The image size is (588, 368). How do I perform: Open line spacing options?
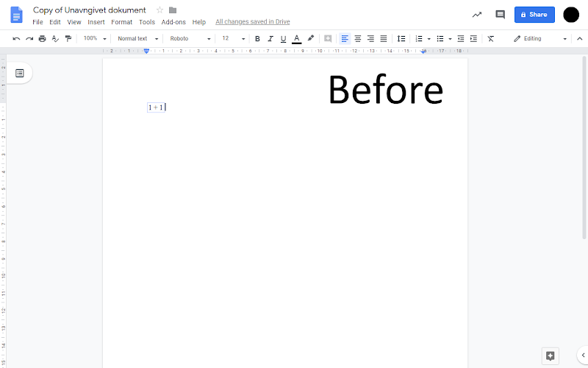[x=401, y=39]
